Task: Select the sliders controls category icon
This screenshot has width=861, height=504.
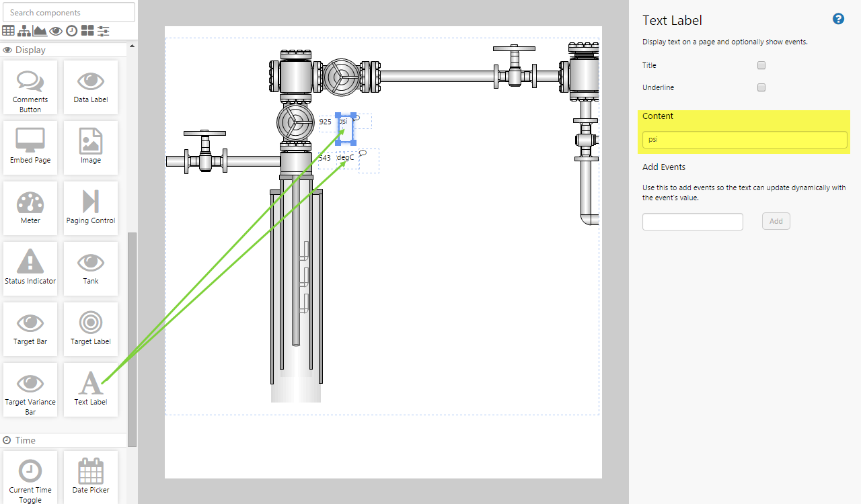Action: pyautogui.click(x=104, y=31)
